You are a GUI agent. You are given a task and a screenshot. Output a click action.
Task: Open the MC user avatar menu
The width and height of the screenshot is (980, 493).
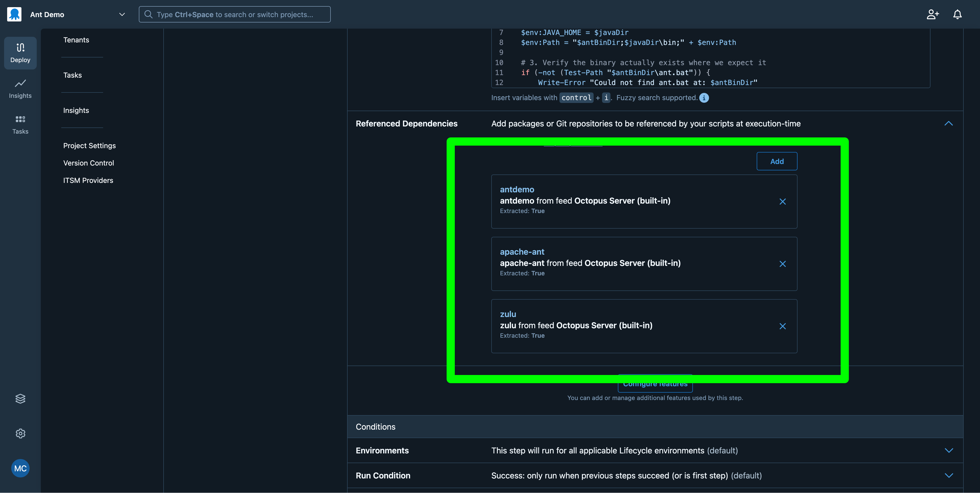click(20, 468)
